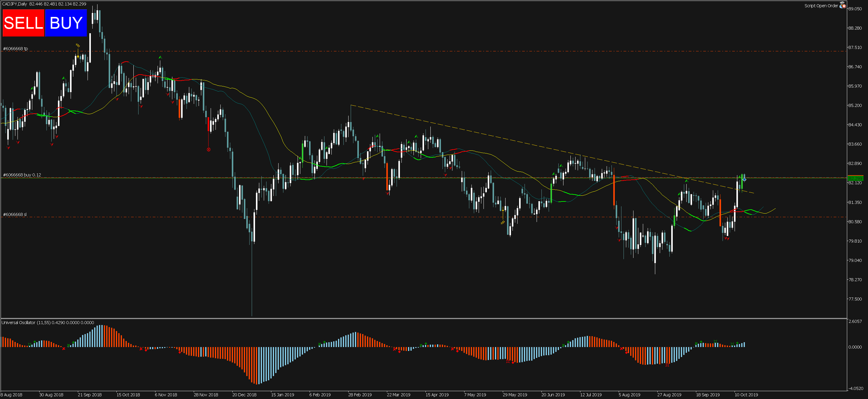Click the red SELL button
Image resolution: width=868 pixels, height=399 pixels.
tap(23, 23)
